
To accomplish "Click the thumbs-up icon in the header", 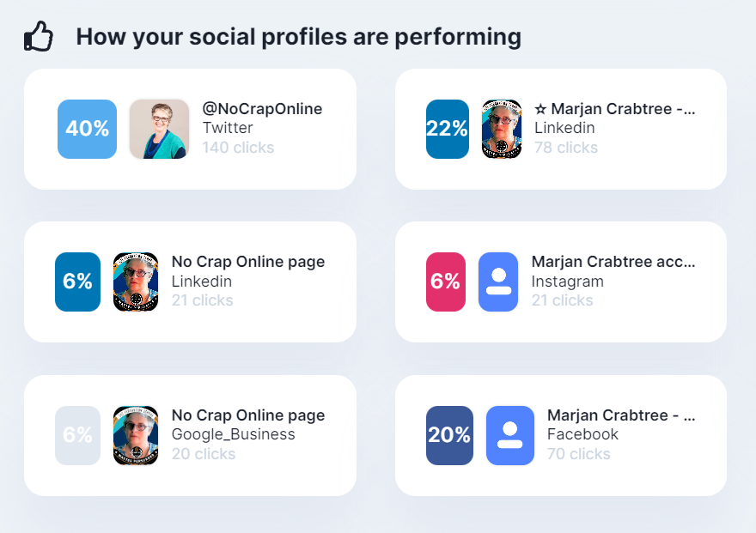I will pyautogui.click(x=39, y=37).
